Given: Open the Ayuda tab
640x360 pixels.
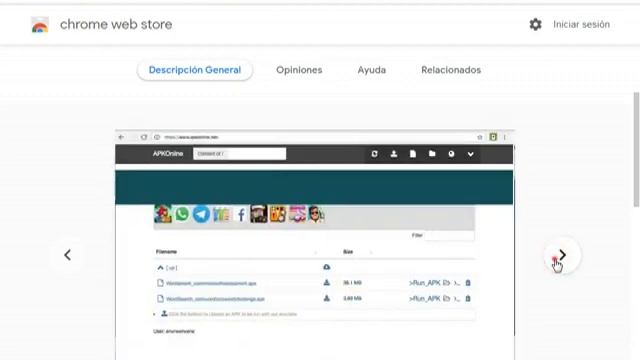Looking at the screenshot, I should (371, 70).
